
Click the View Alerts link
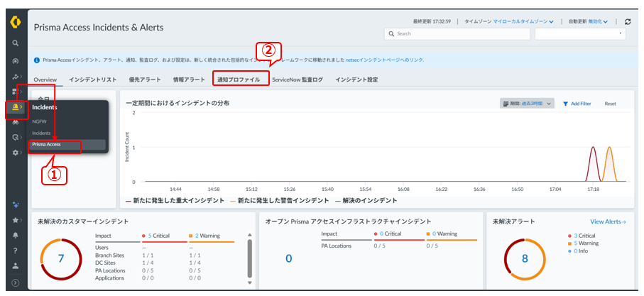(608, 221)
